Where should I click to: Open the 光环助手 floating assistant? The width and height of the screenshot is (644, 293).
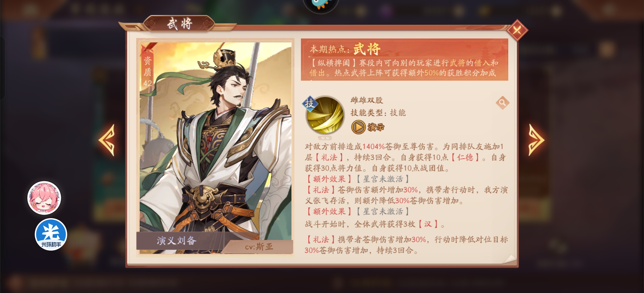(51, 235)
